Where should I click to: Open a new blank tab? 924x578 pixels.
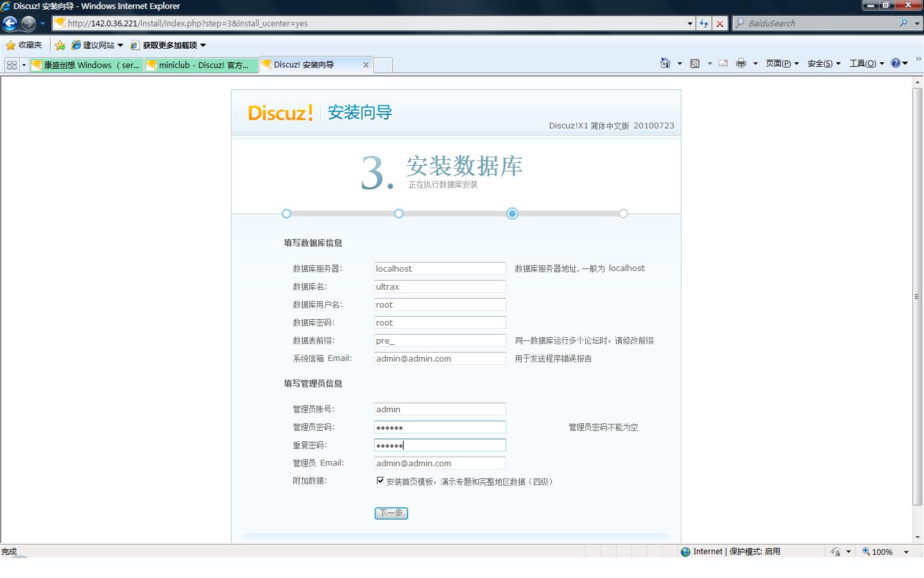click(x=383, y=65)
